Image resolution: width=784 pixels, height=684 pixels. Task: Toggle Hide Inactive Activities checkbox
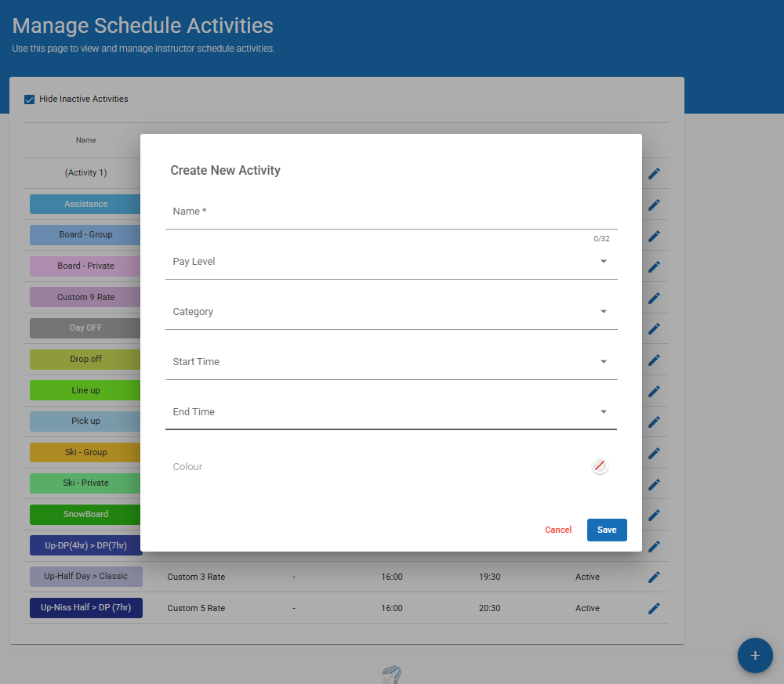point(30,100)
